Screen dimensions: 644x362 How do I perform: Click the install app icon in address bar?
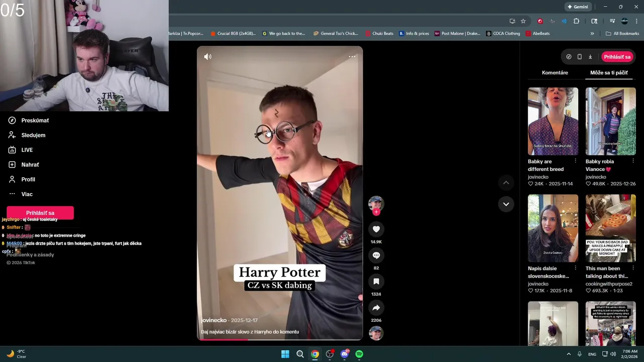[x=512, y=21]
